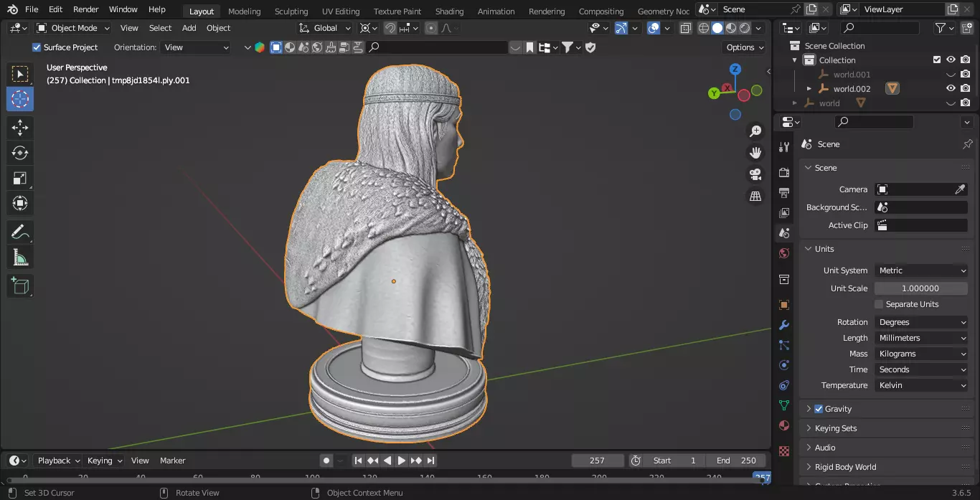The height and width of the screenshot is (500, 980).
Task: Open the Keying popover
Action: coord(104,461)
